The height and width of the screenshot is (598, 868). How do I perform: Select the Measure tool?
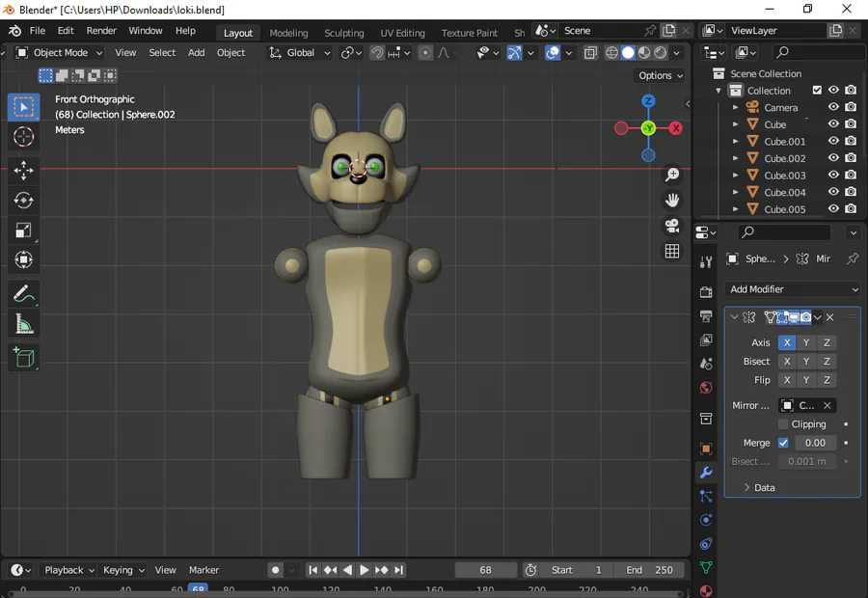23,324
